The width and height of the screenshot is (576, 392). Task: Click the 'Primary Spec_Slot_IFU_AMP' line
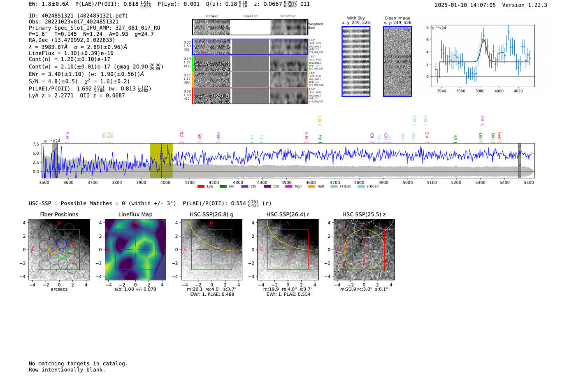click(x=95, y=28)
